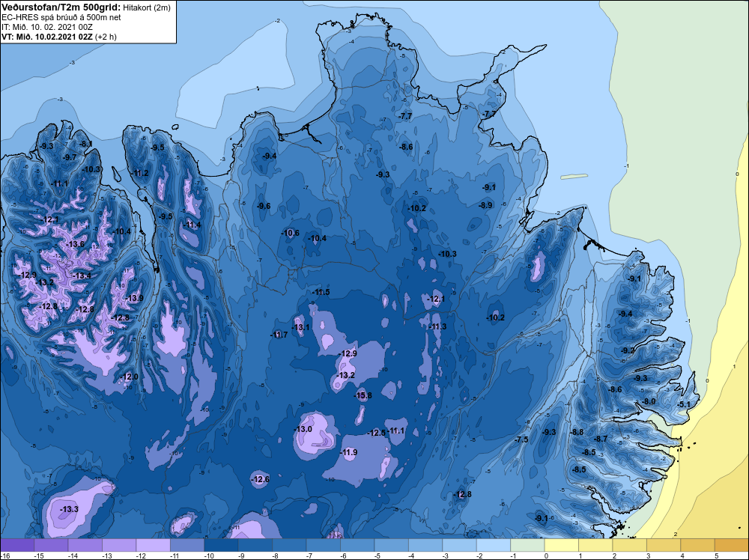Click legend swatch between -1 and 0

(528, 545)
